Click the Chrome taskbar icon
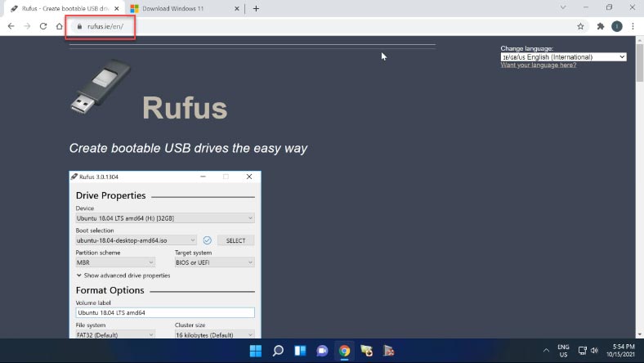644x363 pixels. click(x=345, y=351)
